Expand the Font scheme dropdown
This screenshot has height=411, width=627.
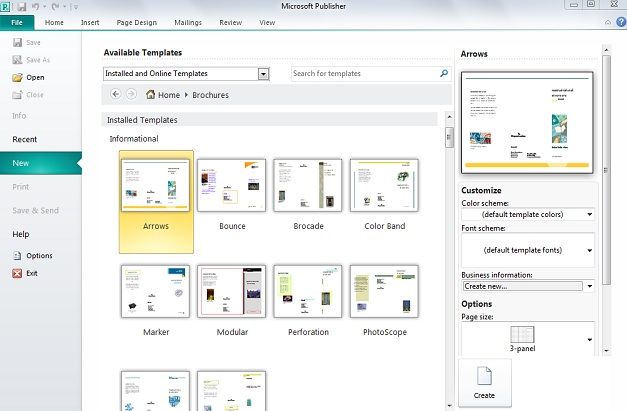point(589,250)
